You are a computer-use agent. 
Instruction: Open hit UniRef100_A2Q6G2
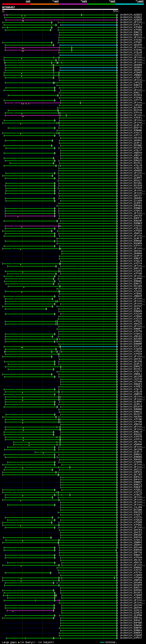pos(131,17)
